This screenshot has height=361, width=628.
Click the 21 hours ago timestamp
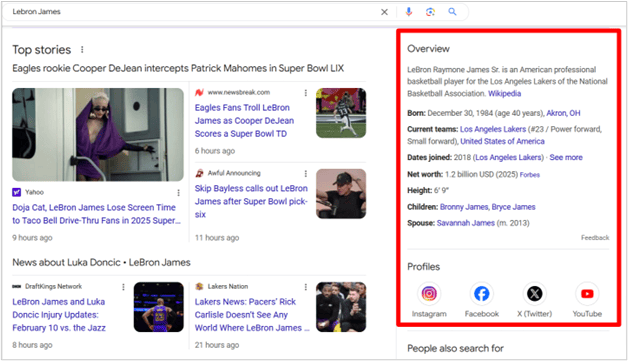[x=217, y=345]
